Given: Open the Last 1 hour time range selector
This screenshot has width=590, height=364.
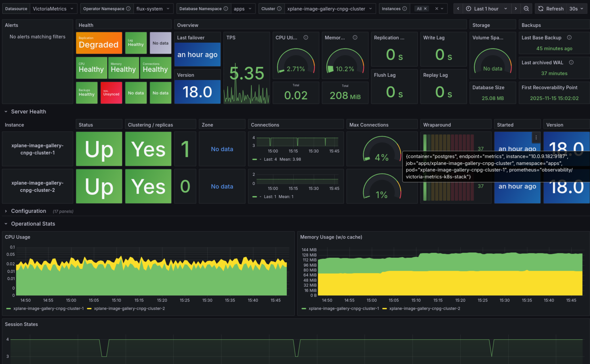Looking at the screenshot, I should (487, 8).
